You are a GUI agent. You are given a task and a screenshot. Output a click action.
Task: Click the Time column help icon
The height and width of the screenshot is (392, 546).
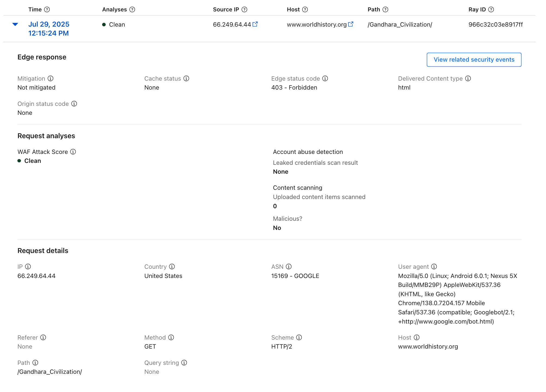[47, 10]
